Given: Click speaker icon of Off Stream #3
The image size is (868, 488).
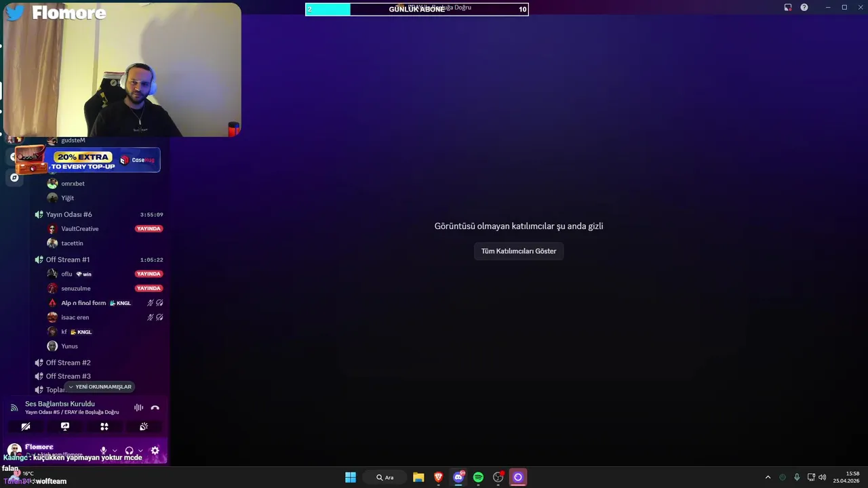Looking at the screenshot, I should [x=39, y=376].
